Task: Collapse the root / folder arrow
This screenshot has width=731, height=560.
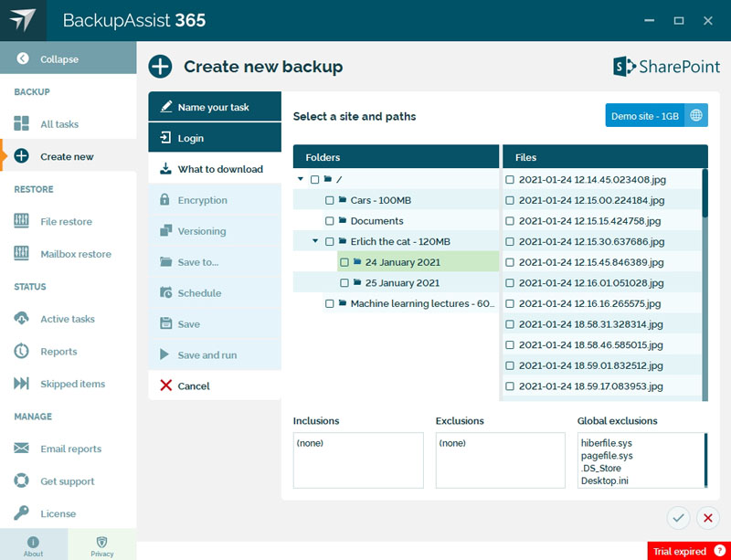Action: (301, 179)
